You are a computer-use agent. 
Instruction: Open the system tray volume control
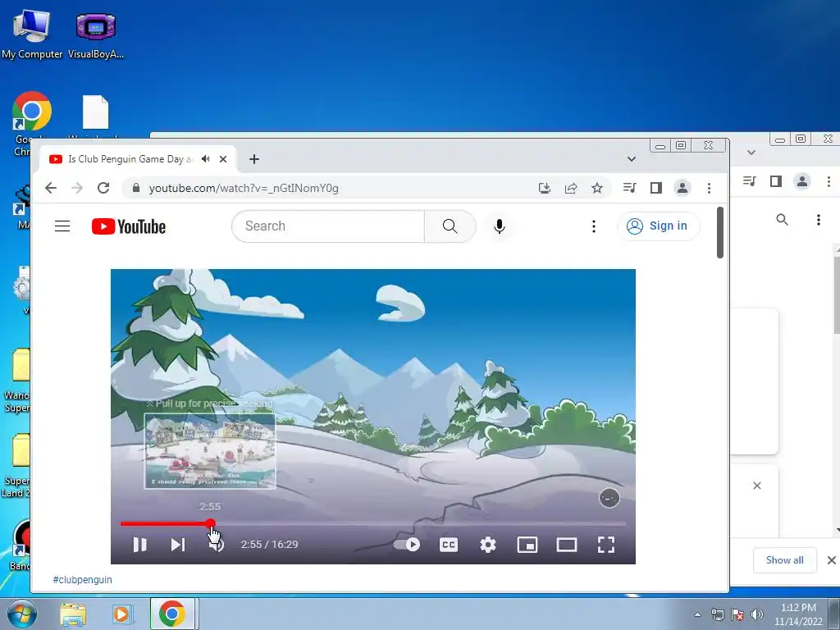pos(757,614)
